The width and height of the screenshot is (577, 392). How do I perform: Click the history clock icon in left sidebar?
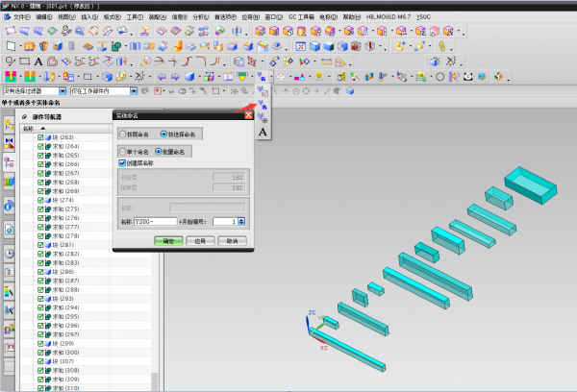pos(9,254)
